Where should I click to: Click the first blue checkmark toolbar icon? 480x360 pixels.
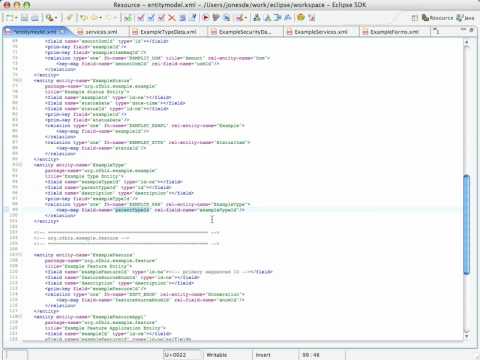(141, 18)
